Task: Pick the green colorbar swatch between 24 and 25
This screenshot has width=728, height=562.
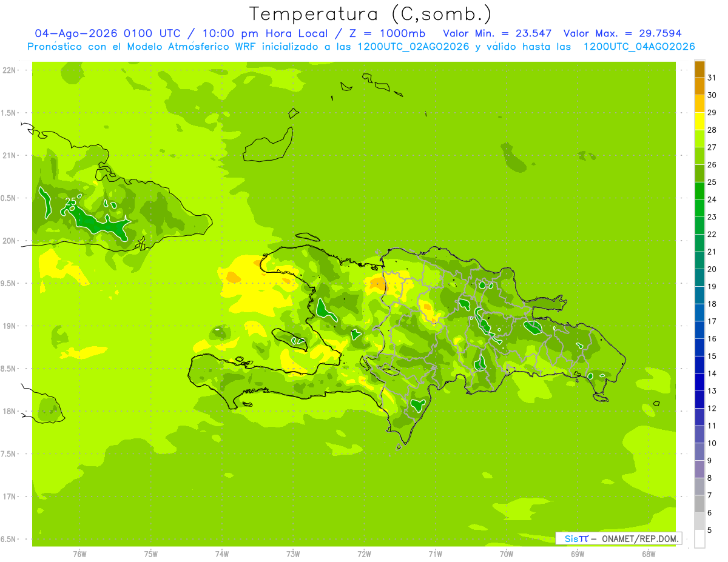Action: coord(699,190)
